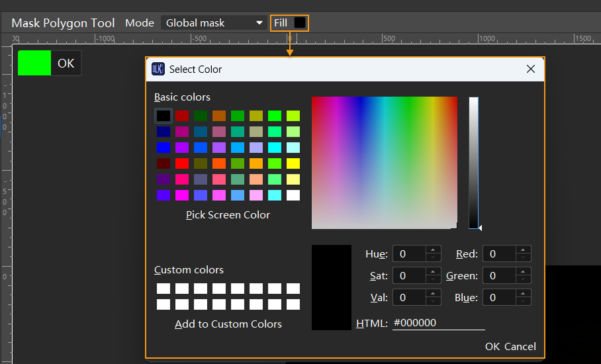The image size is (601, 364).
Task: Click the black Fill color swatch
Action: pos(300,23)
